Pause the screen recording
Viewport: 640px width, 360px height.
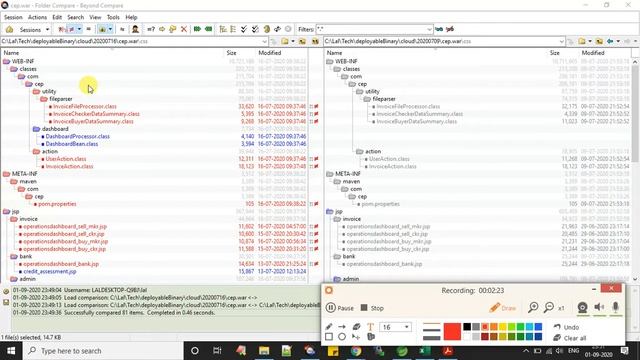click(340, 308)
